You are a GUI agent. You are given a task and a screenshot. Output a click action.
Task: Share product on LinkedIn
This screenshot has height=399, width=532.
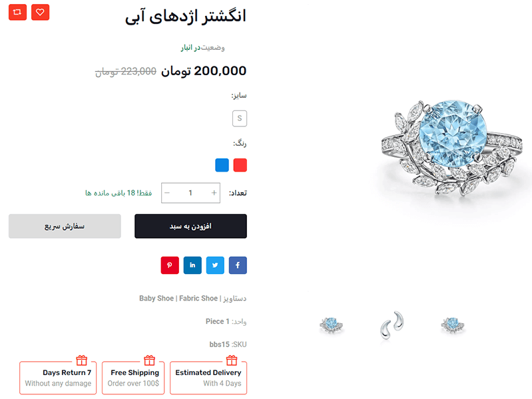coord(192,265)
